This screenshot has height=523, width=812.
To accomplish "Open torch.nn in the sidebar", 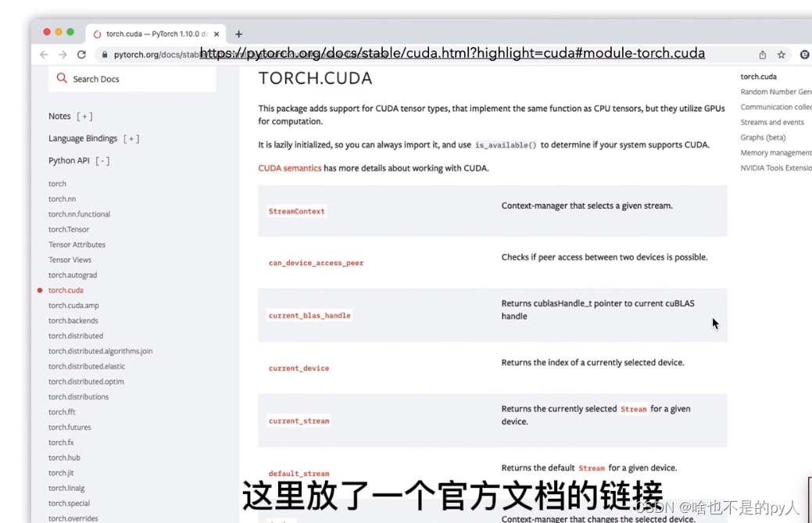I will pos(63,199).
